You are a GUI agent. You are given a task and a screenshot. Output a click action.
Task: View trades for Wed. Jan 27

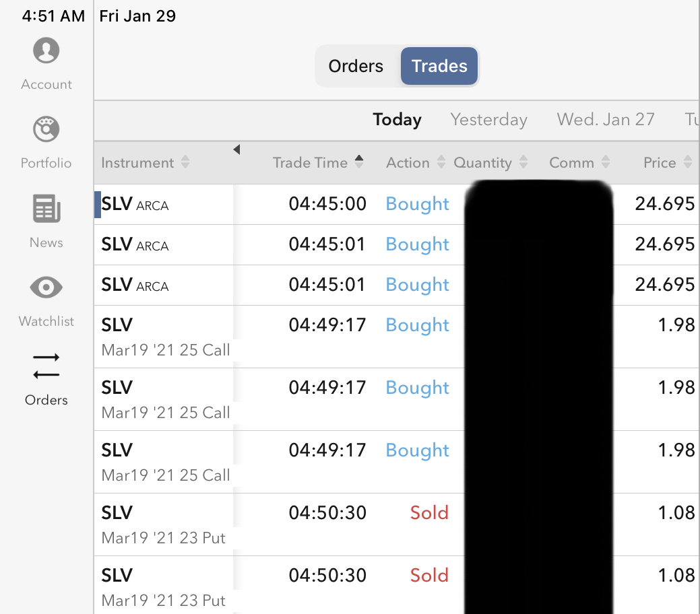(x=605, y=120)
